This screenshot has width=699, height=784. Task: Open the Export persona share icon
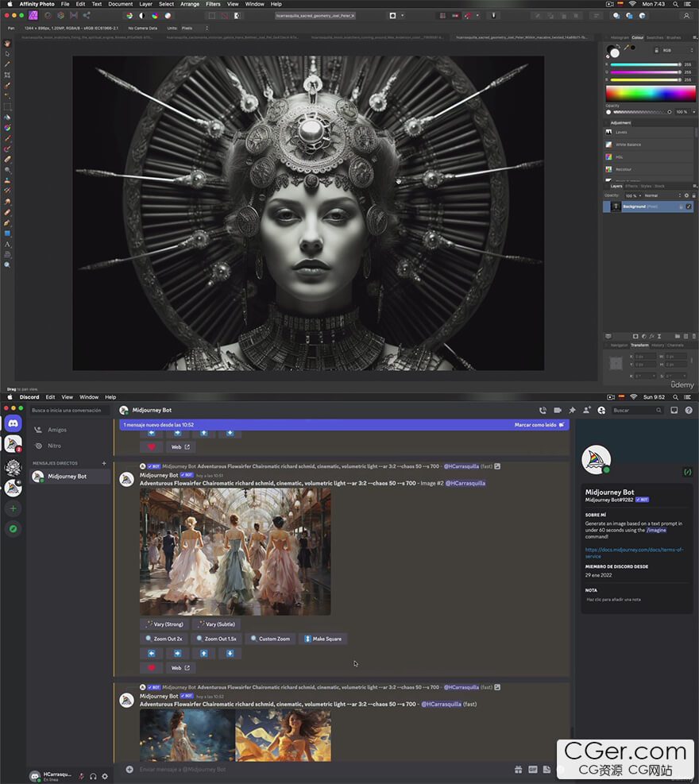pyautogui.click(x=87, y=16)
